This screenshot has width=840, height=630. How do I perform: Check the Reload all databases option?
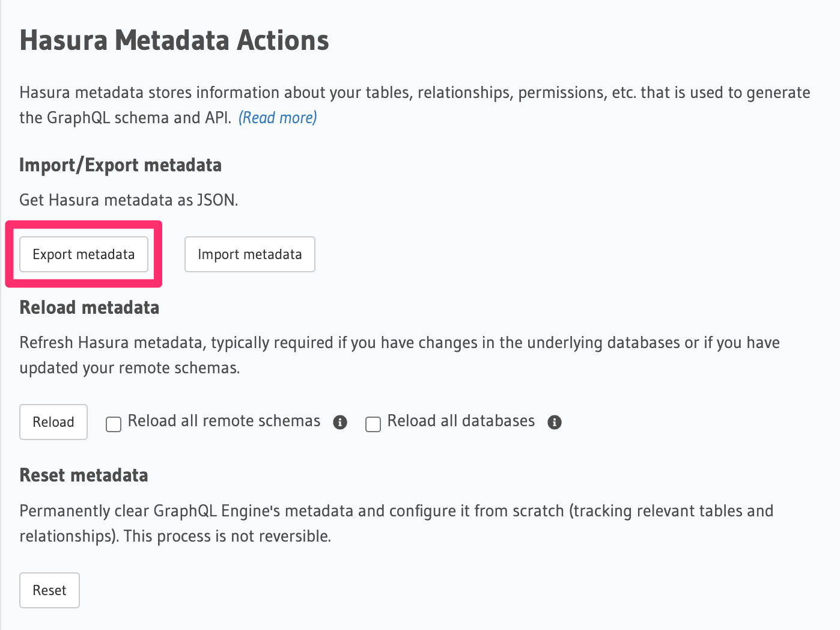pos(373,424)
